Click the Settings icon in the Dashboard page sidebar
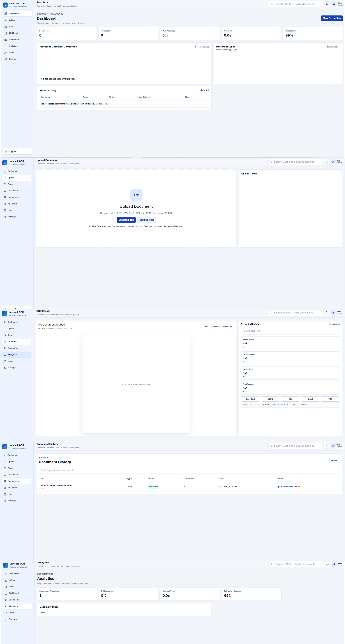The image size is (345, 644). tap(6, 59)
